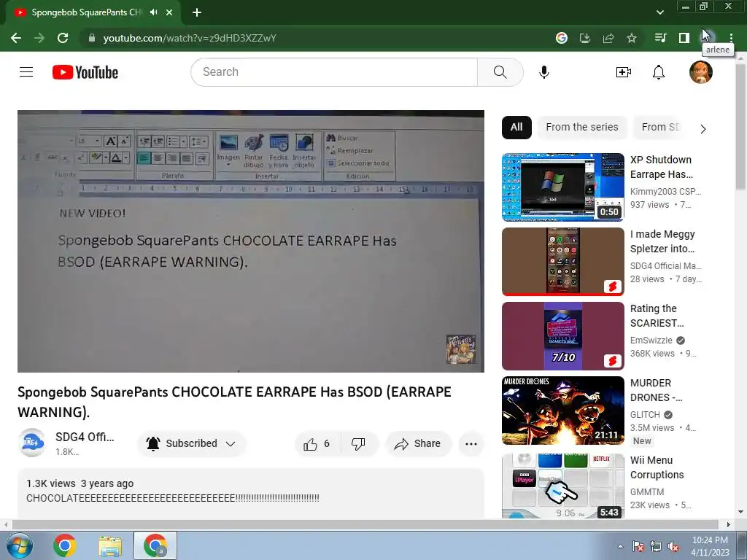Go to the YouTube home logo

tap(85, 72)
